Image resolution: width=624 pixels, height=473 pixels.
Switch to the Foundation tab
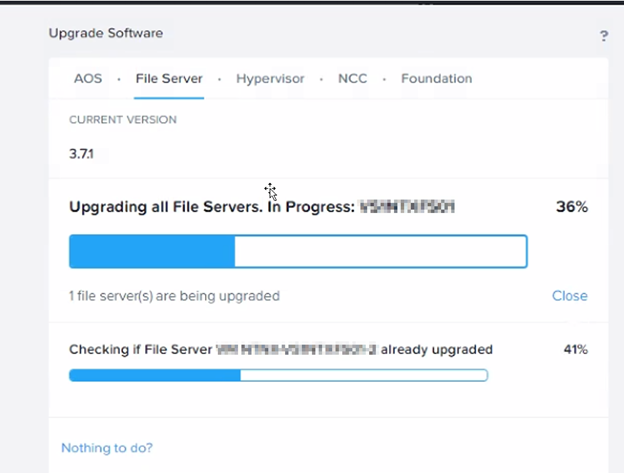(x=437, y=78)
